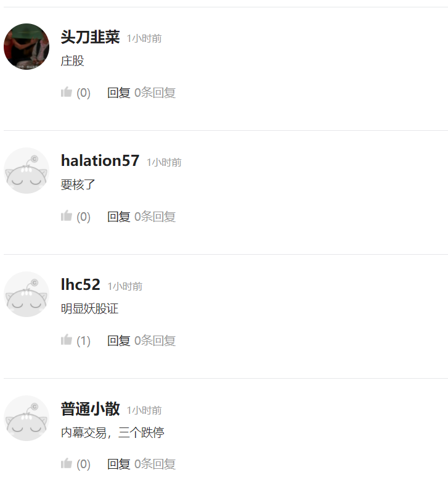Click thumbs-up on halation57's comment
Viewport: 448px width, 491px height.
(x=67, y=216)
